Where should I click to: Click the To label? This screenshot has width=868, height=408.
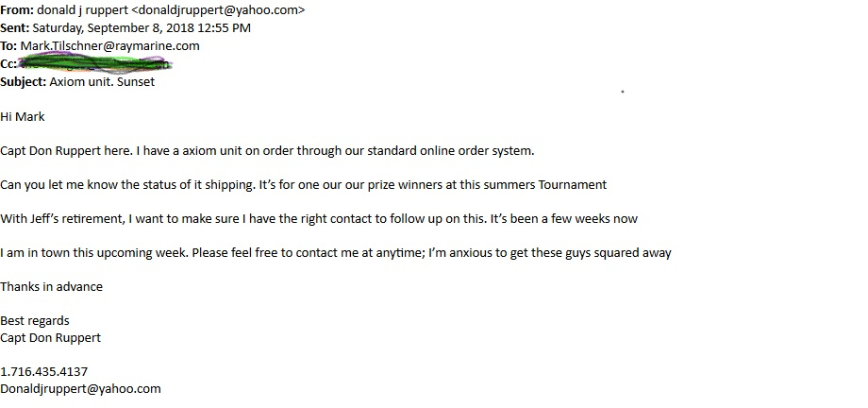tap(8, 46)
